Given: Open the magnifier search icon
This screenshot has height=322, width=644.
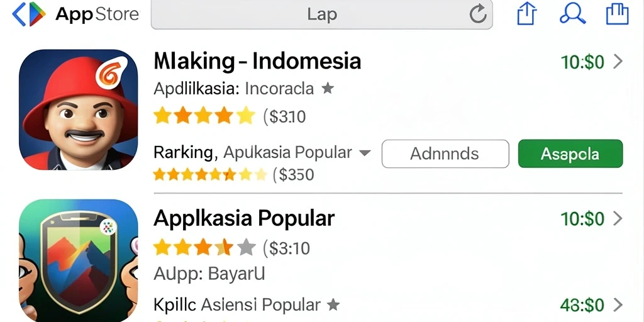Looking at the screenshot, I should 572,14.
